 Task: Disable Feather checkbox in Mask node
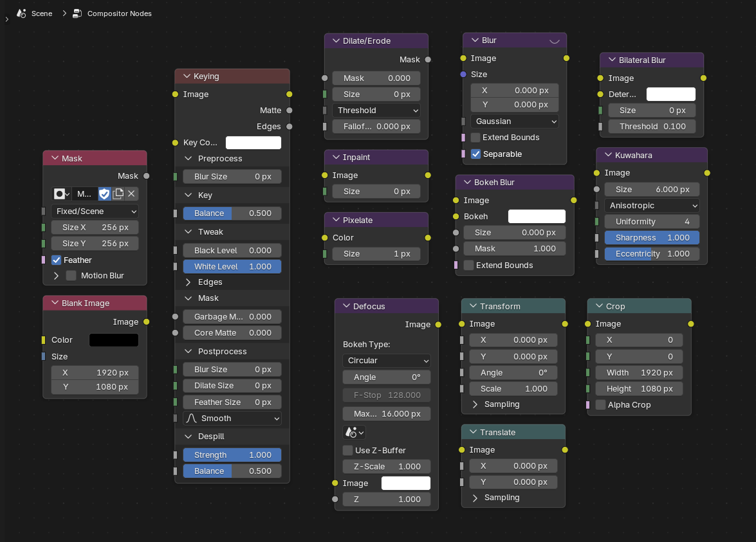pyautogui.click(x=57, y=260)
